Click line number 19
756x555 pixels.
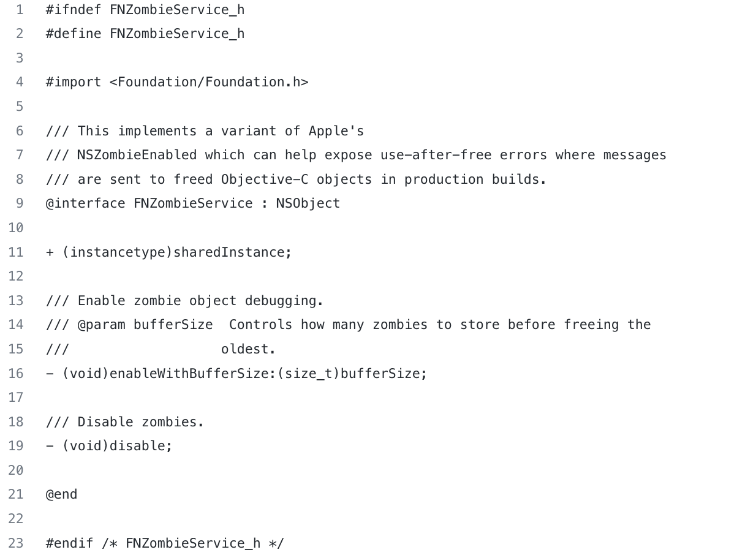click(x=16, y=446)
